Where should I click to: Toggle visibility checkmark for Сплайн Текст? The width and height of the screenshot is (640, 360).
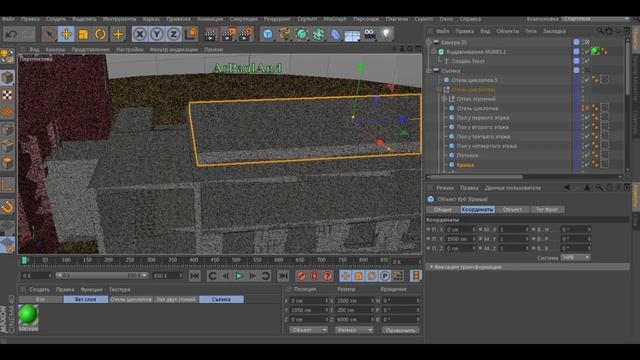click(586, 61)
